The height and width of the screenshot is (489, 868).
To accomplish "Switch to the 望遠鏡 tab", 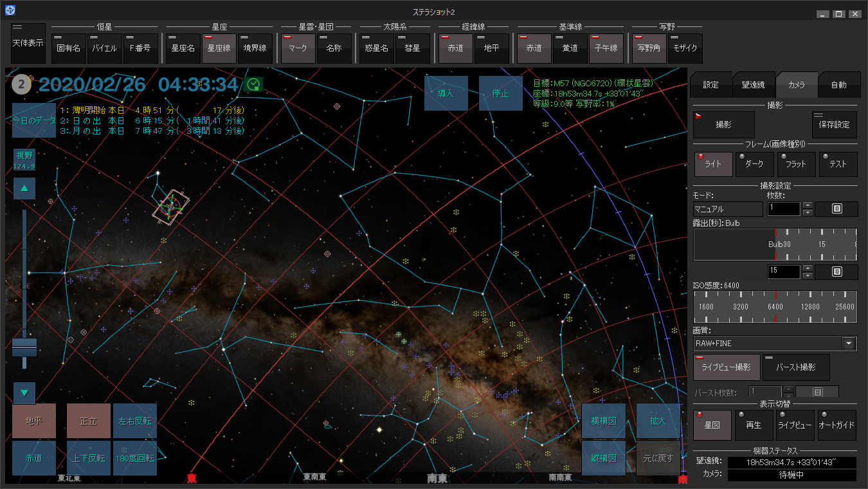I will tap(753, 85).
